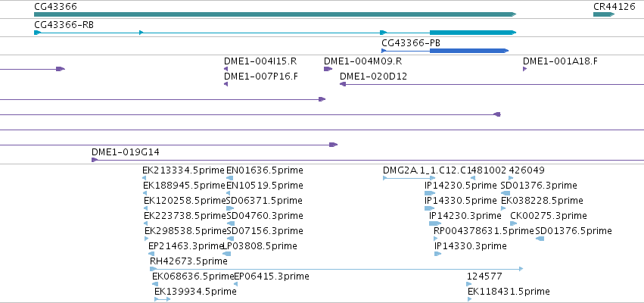Click the DME1-001A18.F arrow marker

525,69
